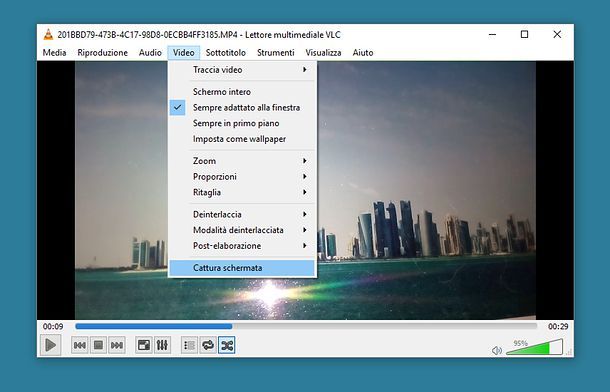The width and height of the screenshot is (610, 392).
Task: Click the Play button
Action: click(x=51, y=345)
